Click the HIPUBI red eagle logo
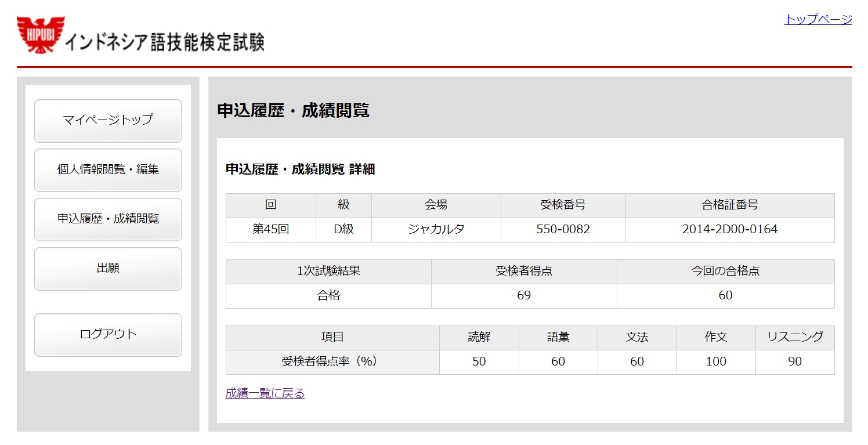The width and height of the screenshot is (868, 445). (40, 34)
